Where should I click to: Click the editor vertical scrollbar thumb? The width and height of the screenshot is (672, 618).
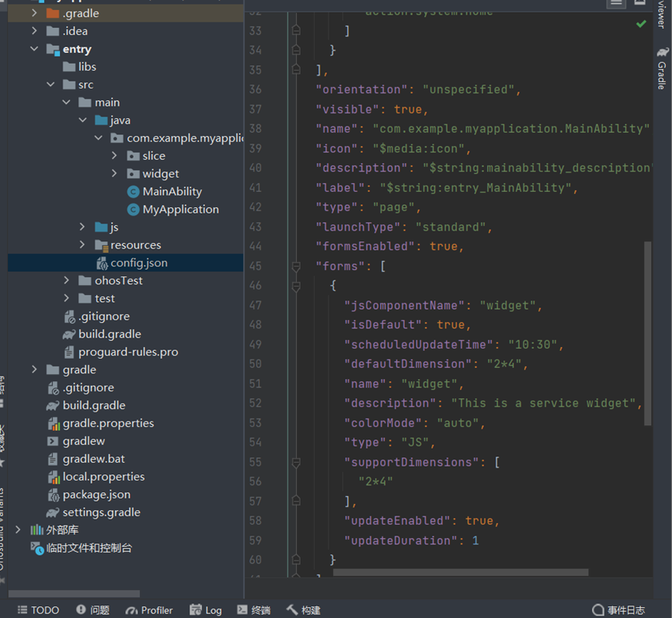tap(648, 334)
